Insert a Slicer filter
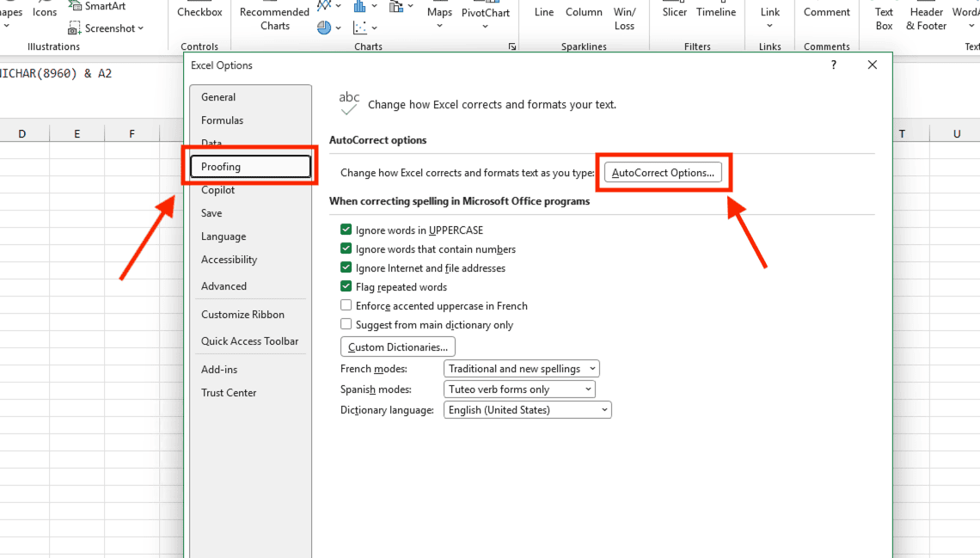Viewport: 980px width, 558px height. [674, 10]
